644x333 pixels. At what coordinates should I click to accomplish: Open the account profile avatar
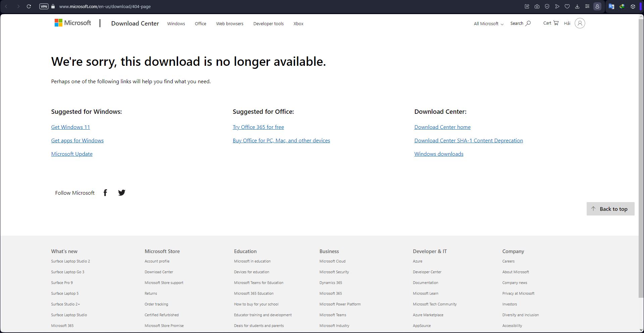(x=580, y=23)
